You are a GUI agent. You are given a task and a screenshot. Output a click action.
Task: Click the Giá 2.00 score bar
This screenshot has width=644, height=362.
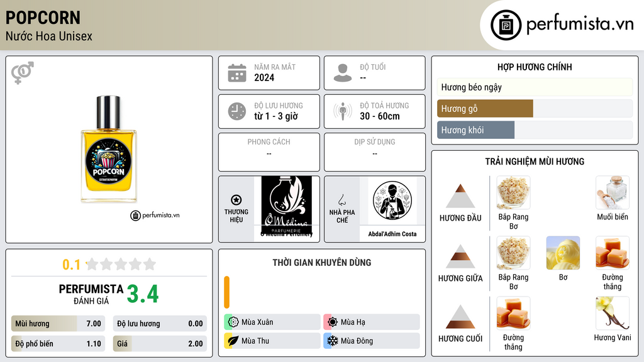click(x=160, y=344)
